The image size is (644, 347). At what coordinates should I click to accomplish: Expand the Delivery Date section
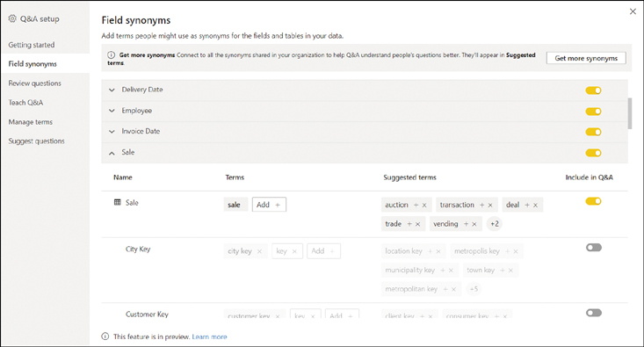click(x=112, y=90)
